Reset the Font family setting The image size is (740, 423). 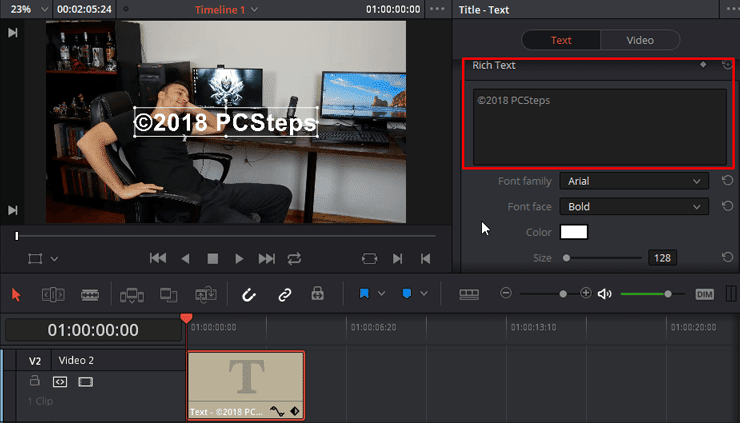click(x=727, y=180)
